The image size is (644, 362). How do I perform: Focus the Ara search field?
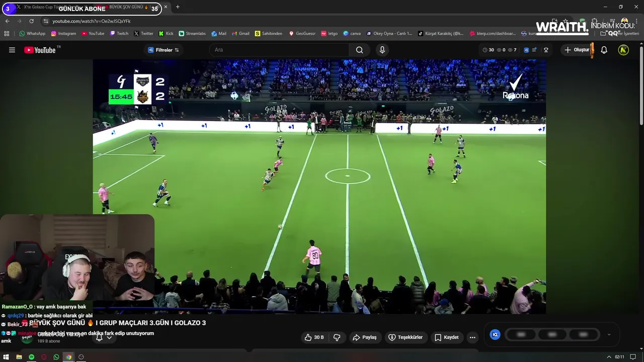pos(279,50)
